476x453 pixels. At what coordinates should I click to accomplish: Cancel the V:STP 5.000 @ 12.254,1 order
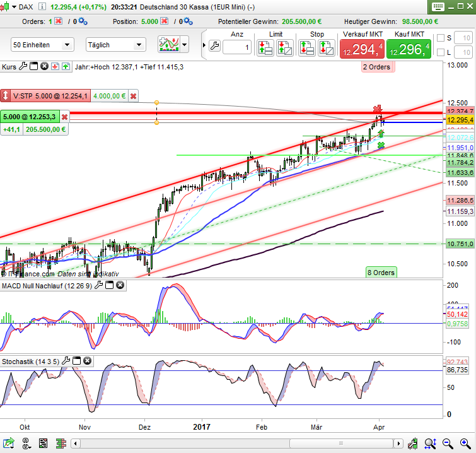pyautogui.click(x=133, y=97)
